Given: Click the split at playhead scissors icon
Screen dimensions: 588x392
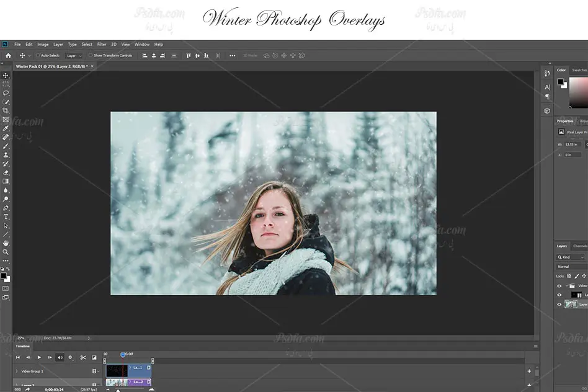Looking at the screenshot, I should tap(83, 357).
